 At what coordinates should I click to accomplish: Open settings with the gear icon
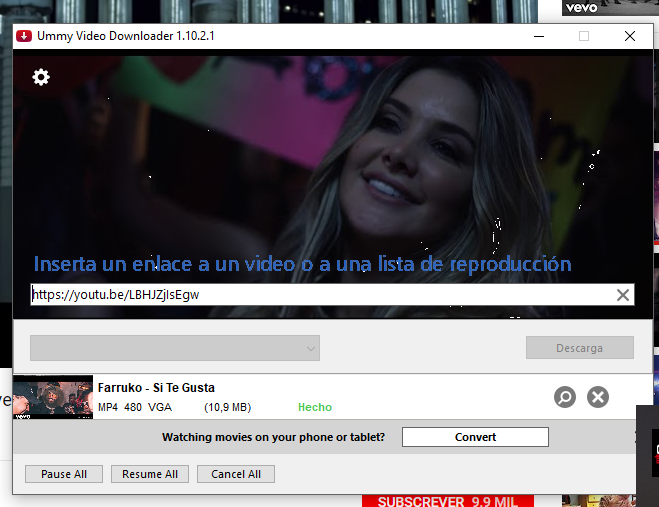pos(41,77)
